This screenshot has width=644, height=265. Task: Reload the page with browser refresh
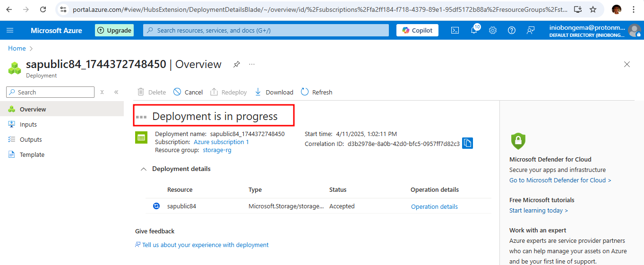pos(43,9)
